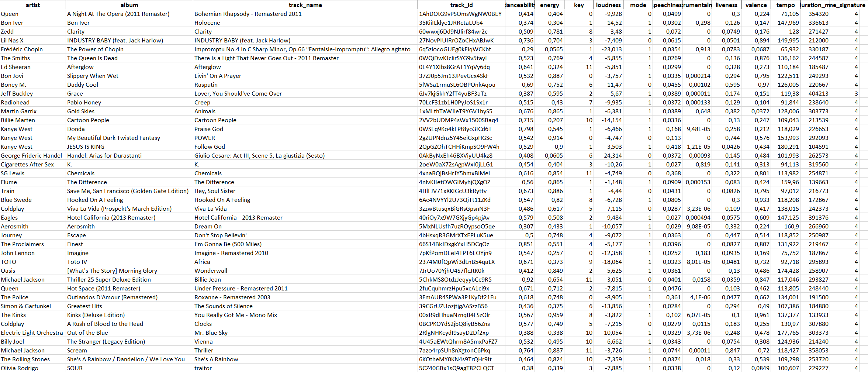This screenshot has width=868, height=372.
Task: Click the "artist" column header
Action: (x=33, y=5)
